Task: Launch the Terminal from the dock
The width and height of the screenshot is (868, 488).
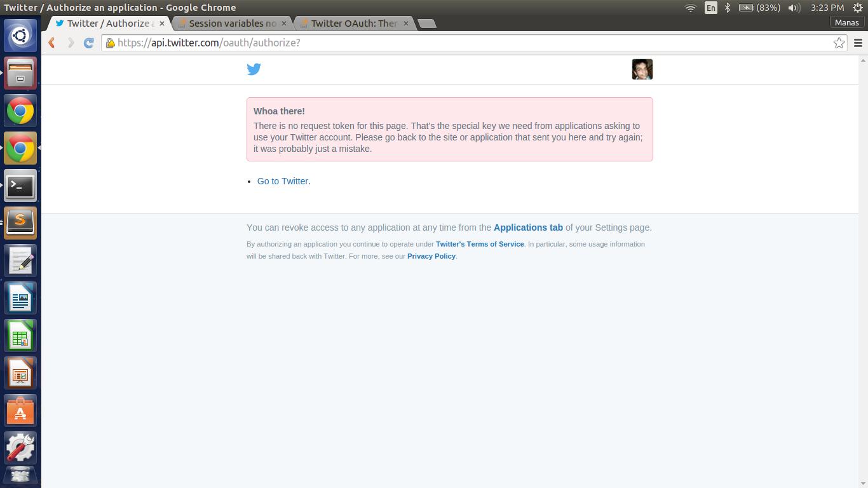Action: [x=20, y=186]
